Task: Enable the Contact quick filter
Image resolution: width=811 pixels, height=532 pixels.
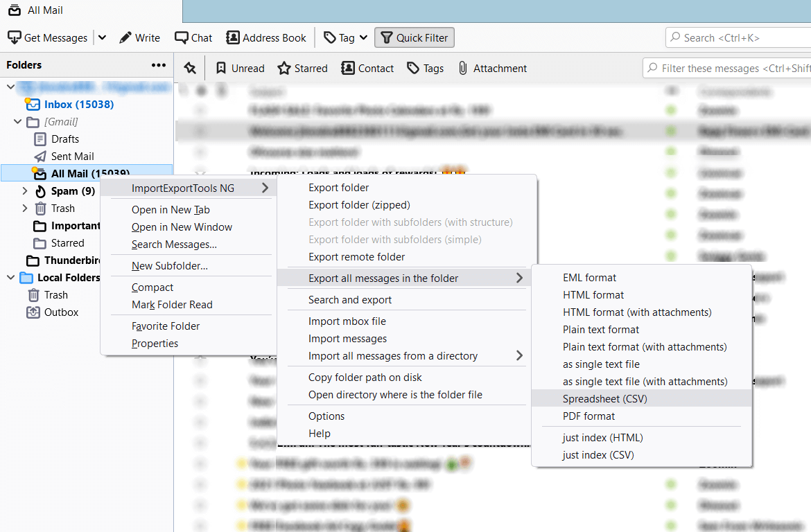Action: tap(367, 67)
